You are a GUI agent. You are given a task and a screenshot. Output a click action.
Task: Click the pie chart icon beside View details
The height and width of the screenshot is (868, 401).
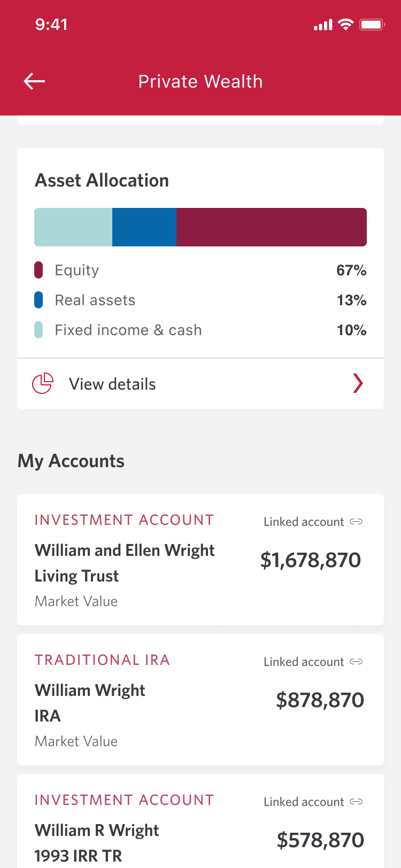(x=43, y=384)
